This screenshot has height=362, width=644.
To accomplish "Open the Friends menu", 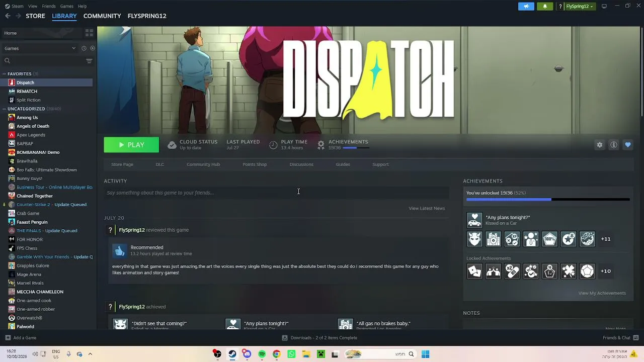I will click(x=49, y=6).
